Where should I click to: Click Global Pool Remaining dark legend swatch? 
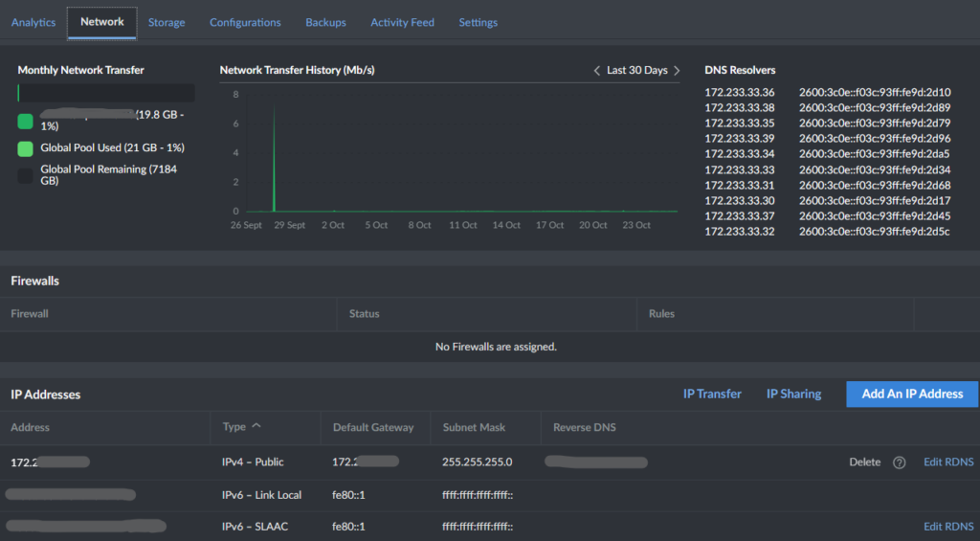point(25,175)
